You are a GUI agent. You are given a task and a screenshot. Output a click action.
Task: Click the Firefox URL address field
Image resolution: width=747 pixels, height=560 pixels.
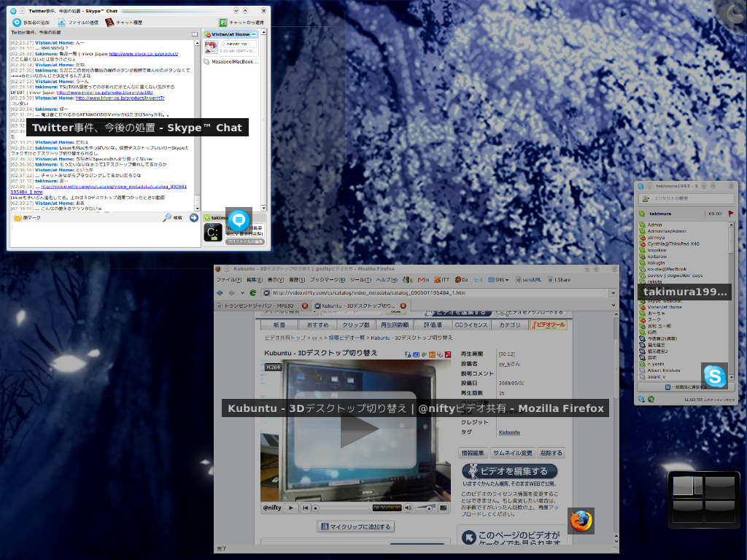tap(436, 293)
